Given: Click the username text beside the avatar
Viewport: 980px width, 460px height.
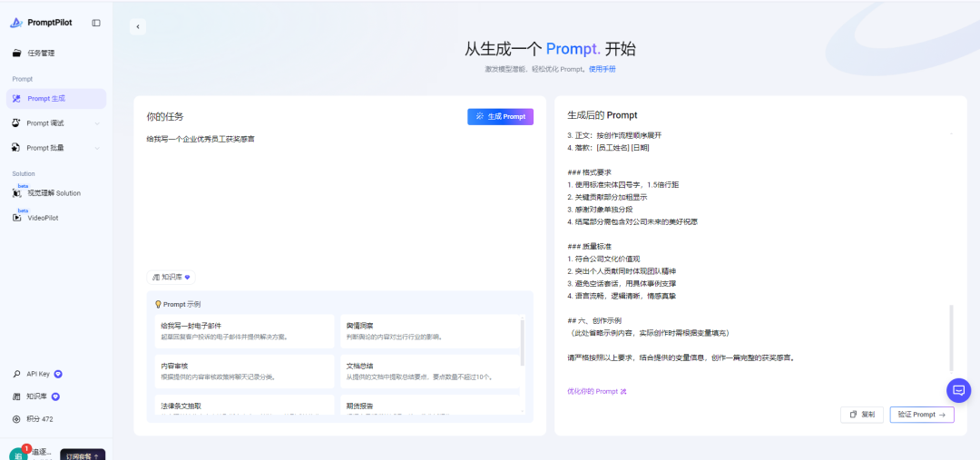Looking at the screenshot, I should click(43, 452).
